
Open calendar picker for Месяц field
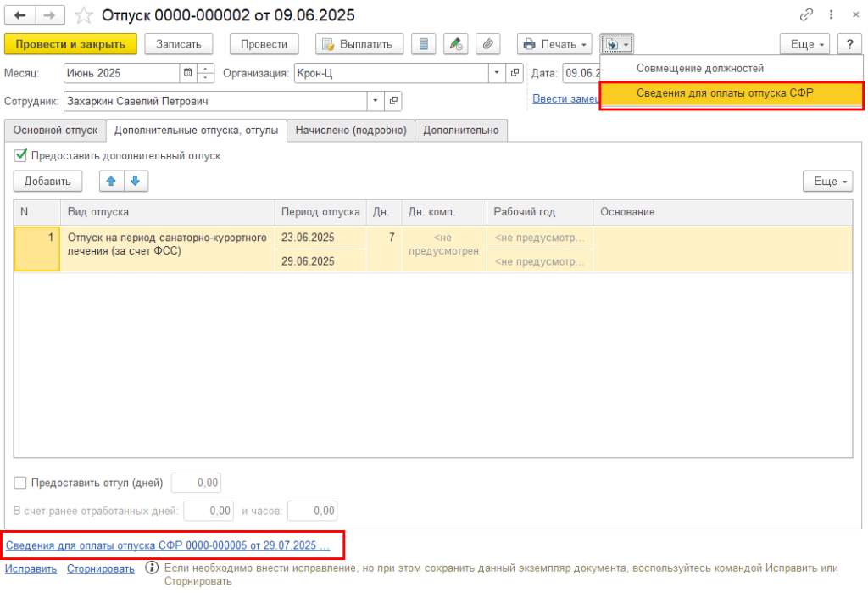tap(188, 73)
